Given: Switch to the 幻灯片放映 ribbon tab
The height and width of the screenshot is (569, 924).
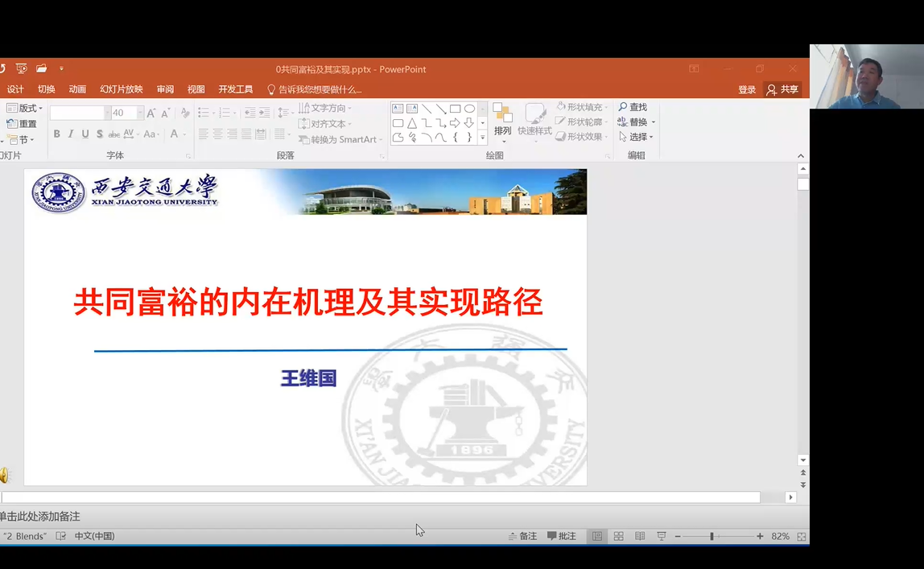Looking at the screenshot, I should (121, 89).
